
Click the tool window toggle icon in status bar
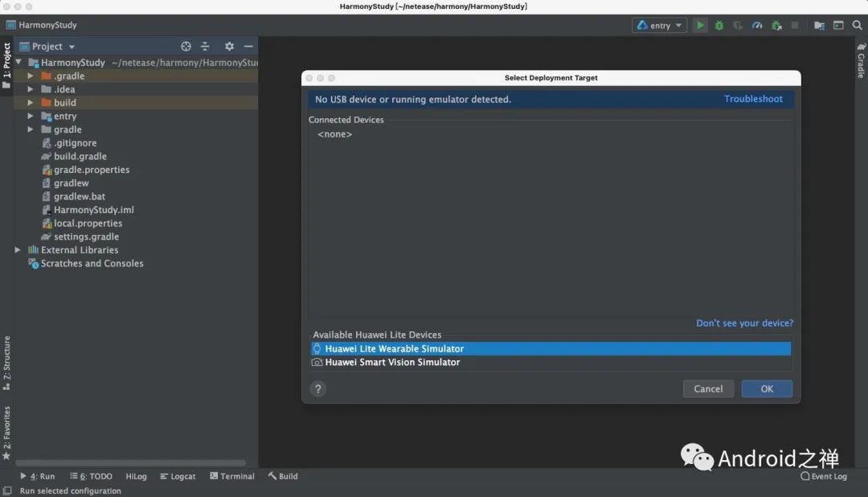[7, 491]
